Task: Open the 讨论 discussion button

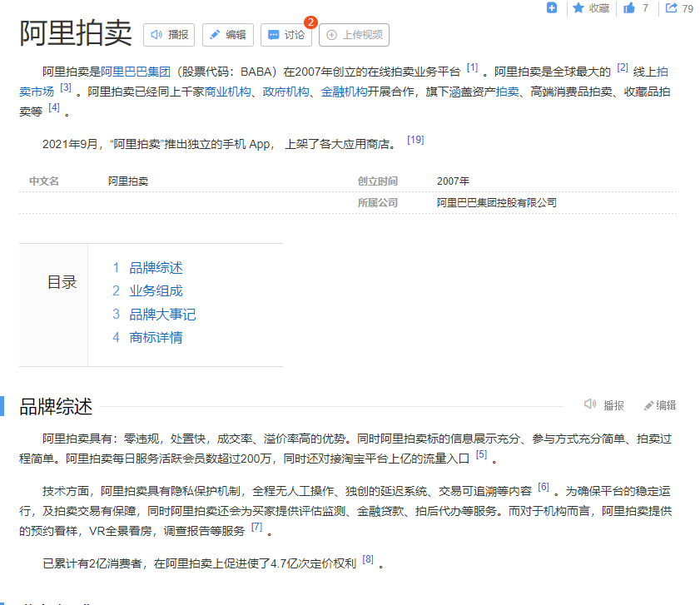Action: click(286, 35)
